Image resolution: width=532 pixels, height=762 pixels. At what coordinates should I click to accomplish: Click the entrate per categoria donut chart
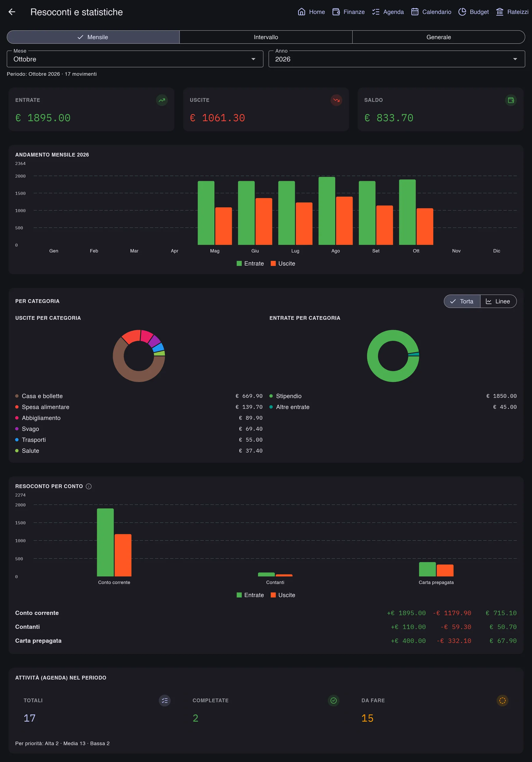click(393, 356)
